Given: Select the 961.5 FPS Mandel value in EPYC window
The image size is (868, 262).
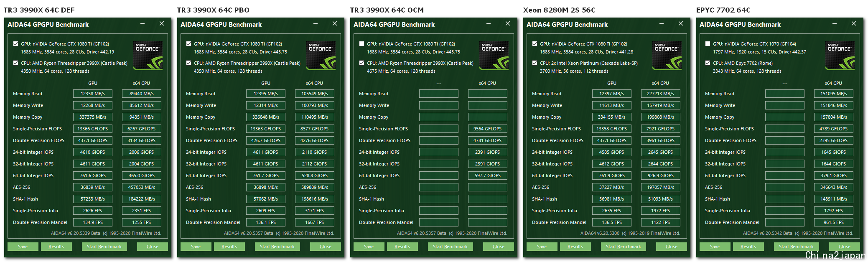Looking at the screenshot, I should 834,222.
